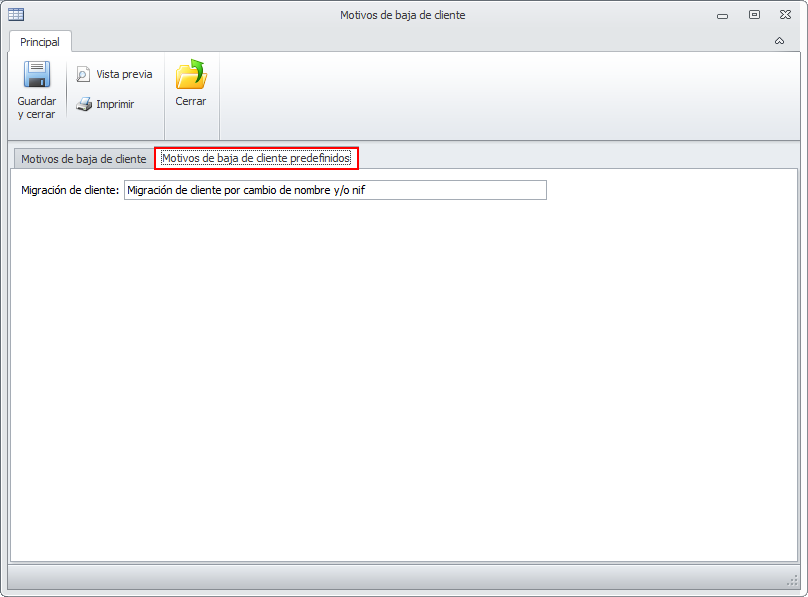Switch to Motivos de baja de cliente tab
The image size is (808, 597).
point(83,159)
